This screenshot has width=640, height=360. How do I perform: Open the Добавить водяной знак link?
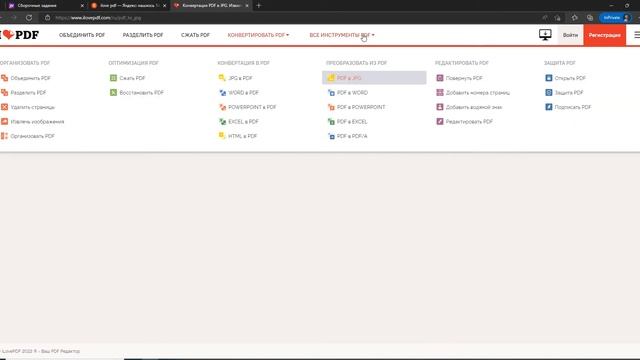474,107
